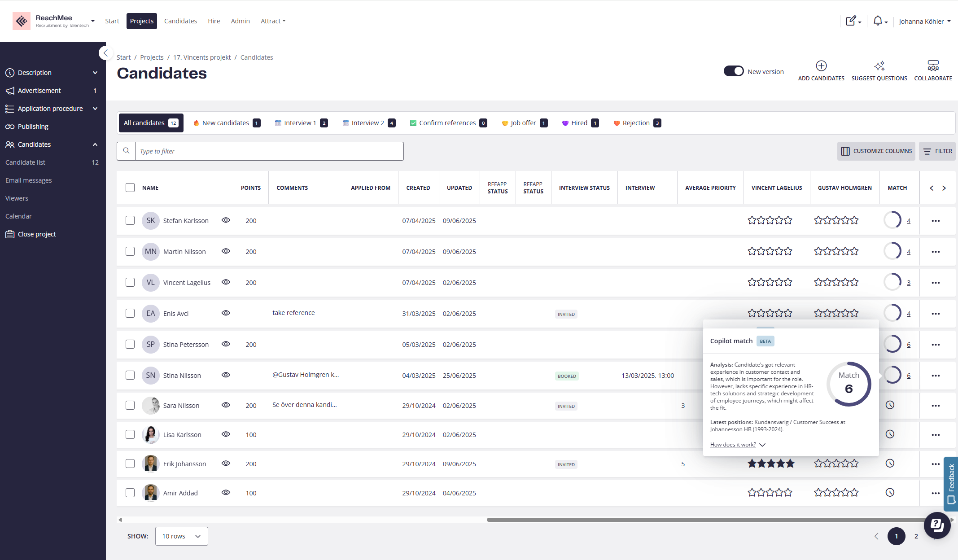Toggle eye icon for Lisa Karlsson
958x560 pixels.
(226, 434)
